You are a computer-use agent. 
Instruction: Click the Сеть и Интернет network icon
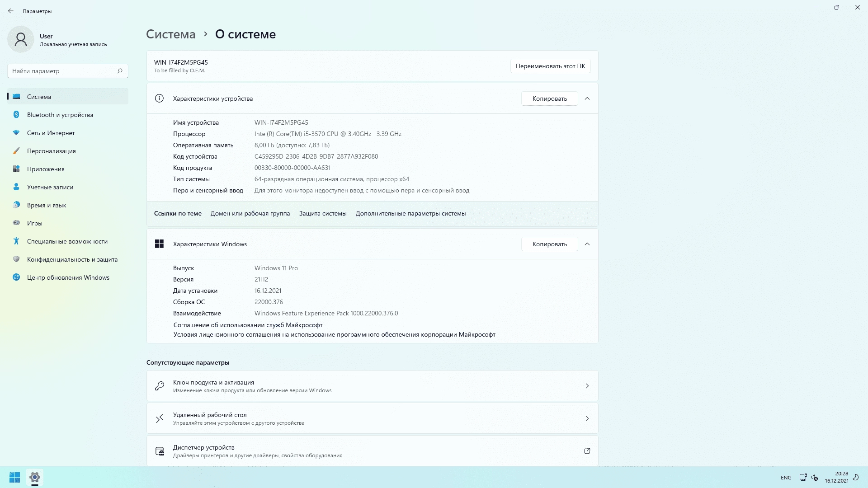pyautogui.click(x=16, y=132)
